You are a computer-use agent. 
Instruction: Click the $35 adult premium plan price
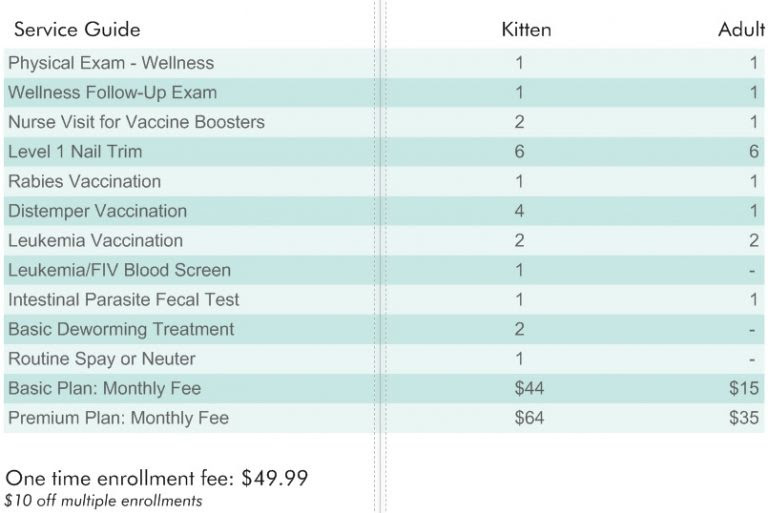(744, 418)
